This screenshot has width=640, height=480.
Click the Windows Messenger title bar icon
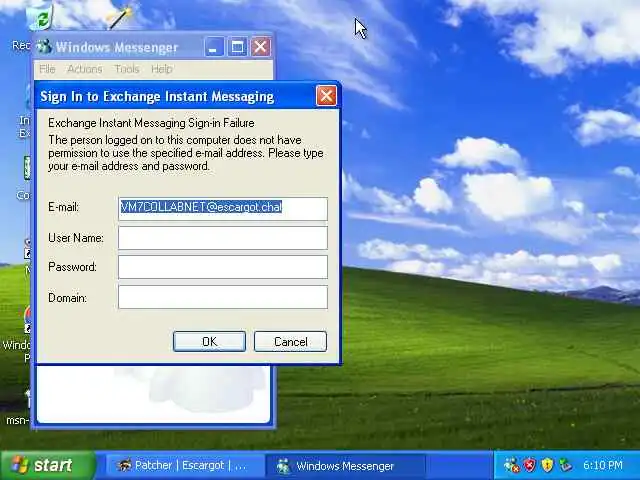coord(44,47)
